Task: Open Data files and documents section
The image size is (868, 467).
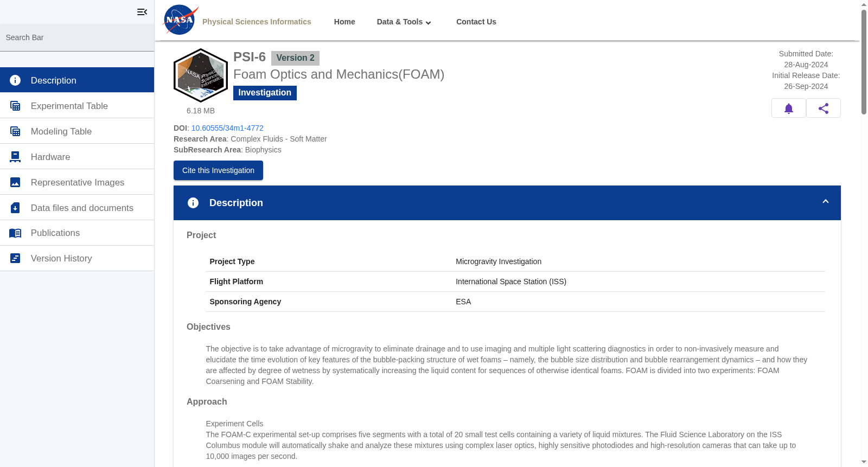Action: 77,208
